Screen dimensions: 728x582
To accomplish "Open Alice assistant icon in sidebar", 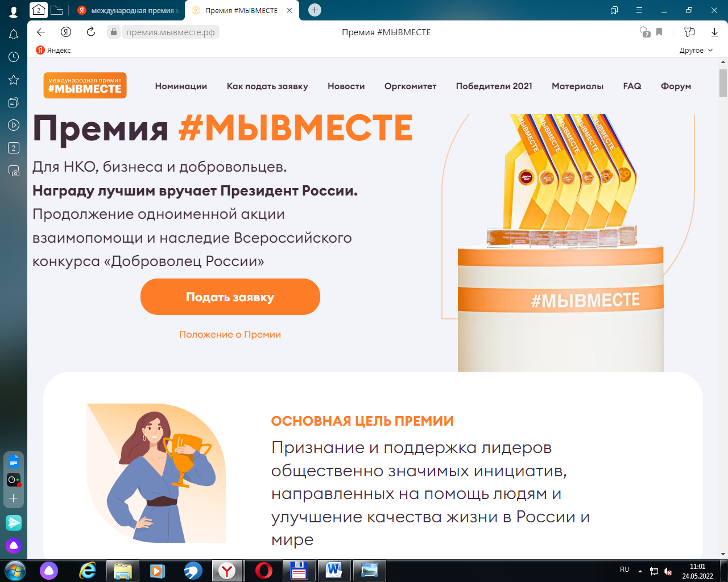I will point(14,546).
